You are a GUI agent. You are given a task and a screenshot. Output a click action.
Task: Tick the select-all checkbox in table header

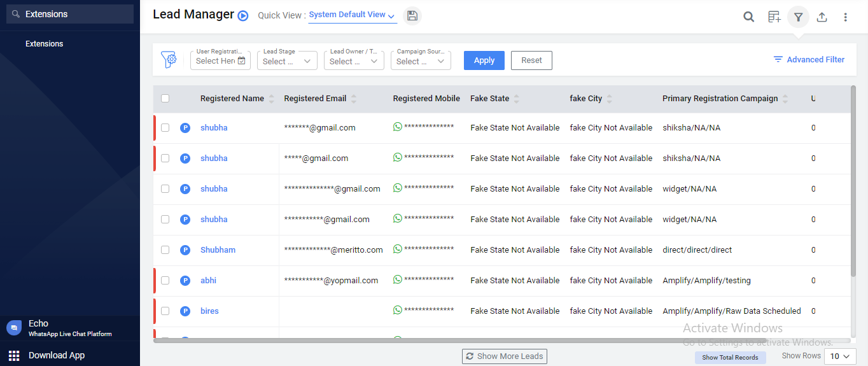[x=165, y=99]
